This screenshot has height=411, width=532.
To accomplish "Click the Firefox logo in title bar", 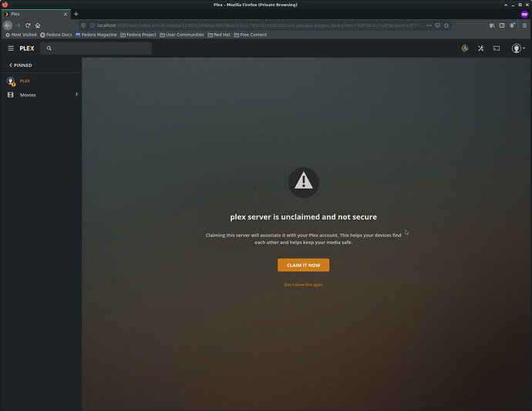I will [5, 5].
